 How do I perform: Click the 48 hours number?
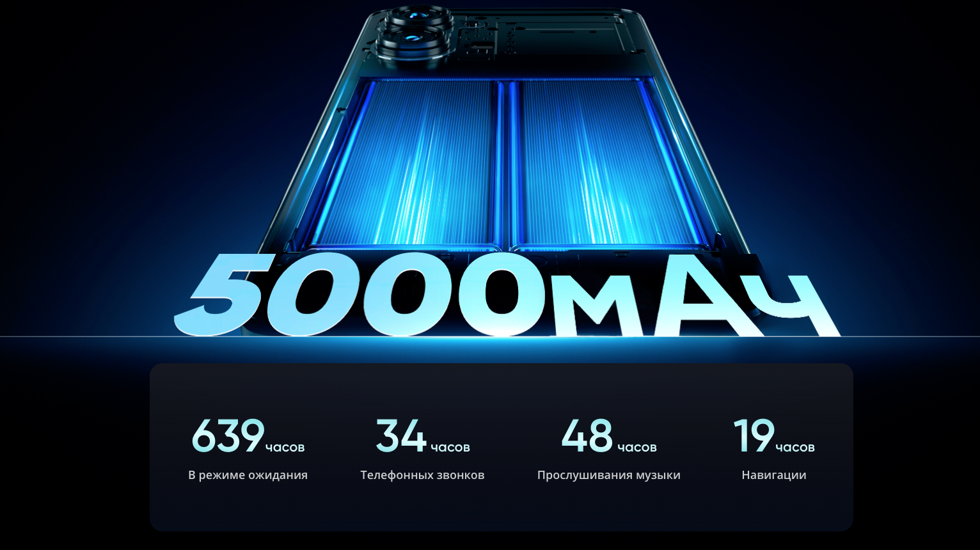point(587,436)
